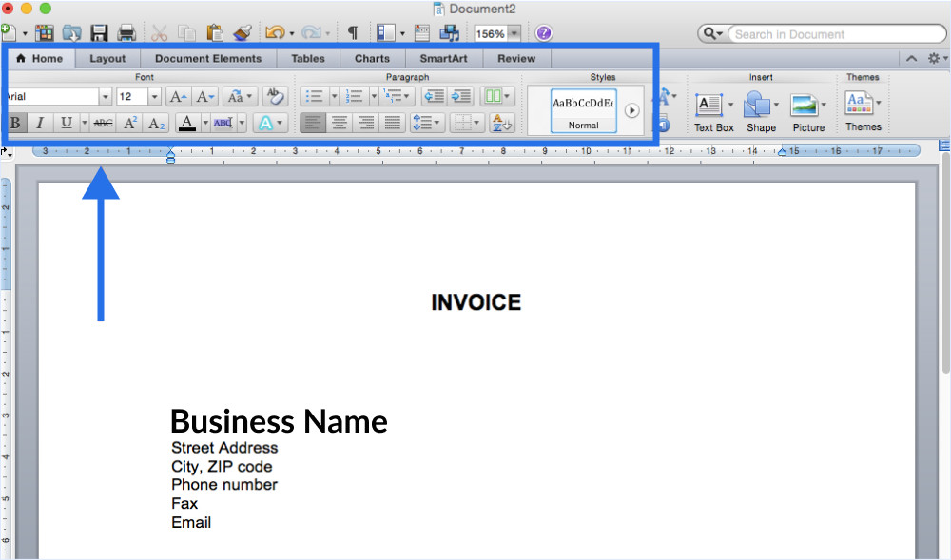Enable justified text alignment

[x=393, y=122]
